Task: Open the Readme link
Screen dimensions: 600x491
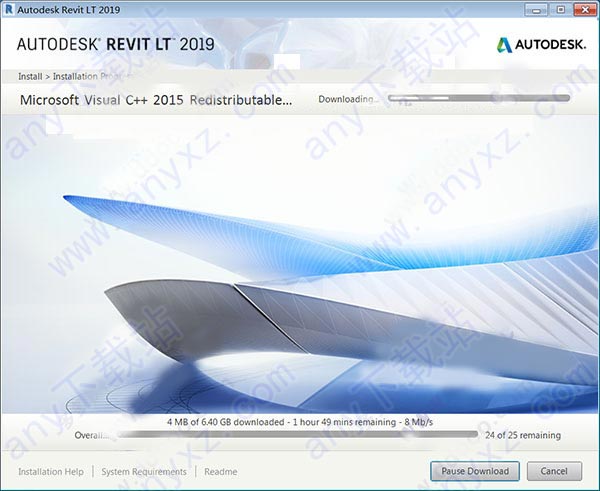Action: click(x=220, y=471)
